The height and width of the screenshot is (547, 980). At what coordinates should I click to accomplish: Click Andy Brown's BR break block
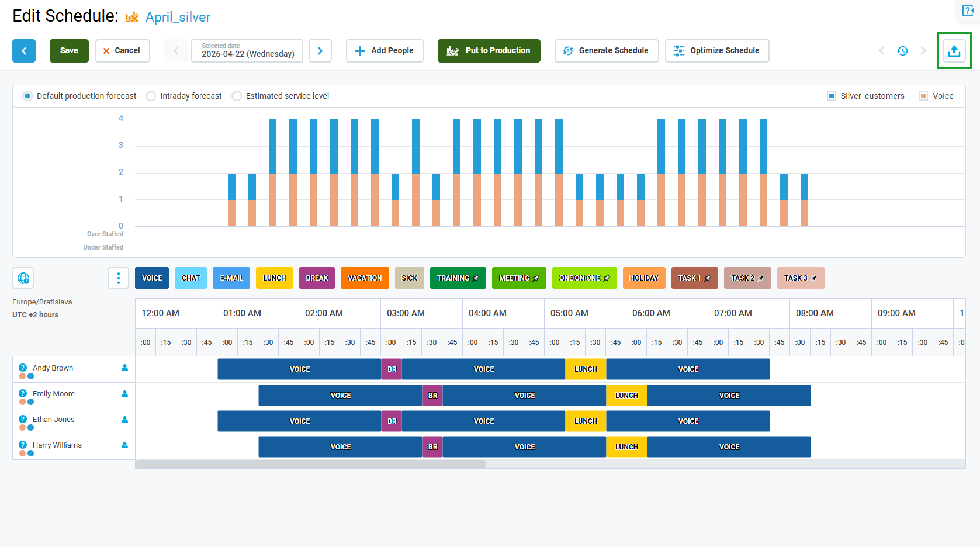pos(392,369)
